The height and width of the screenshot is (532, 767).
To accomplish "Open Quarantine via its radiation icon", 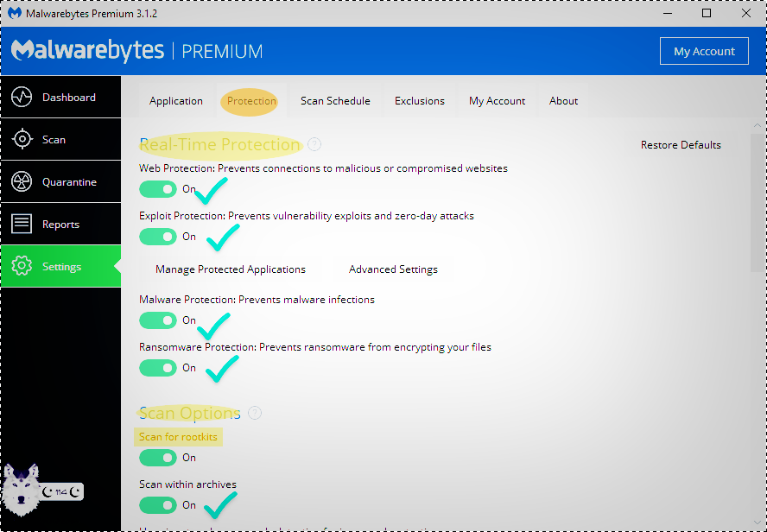I will point(22,182).
